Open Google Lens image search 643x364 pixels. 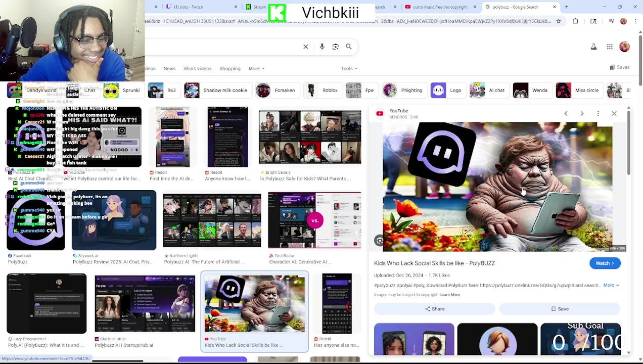click(x=335, y=47)
